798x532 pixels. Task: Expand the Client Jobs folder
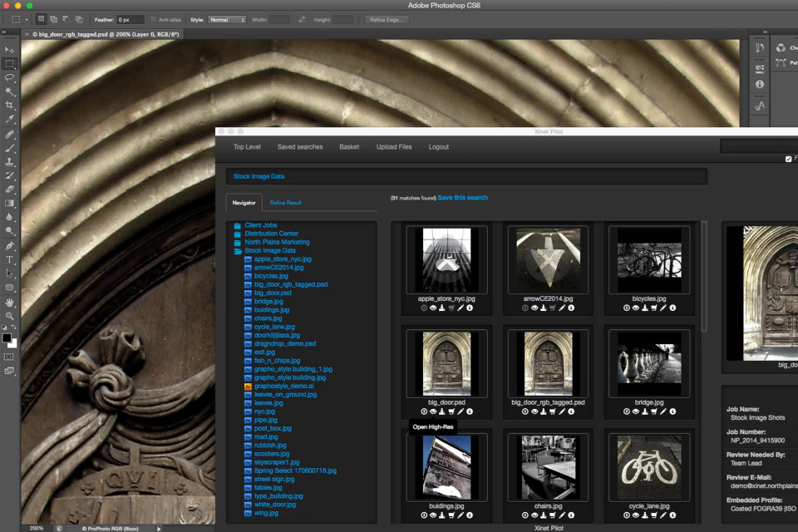[x=237, y=225]
